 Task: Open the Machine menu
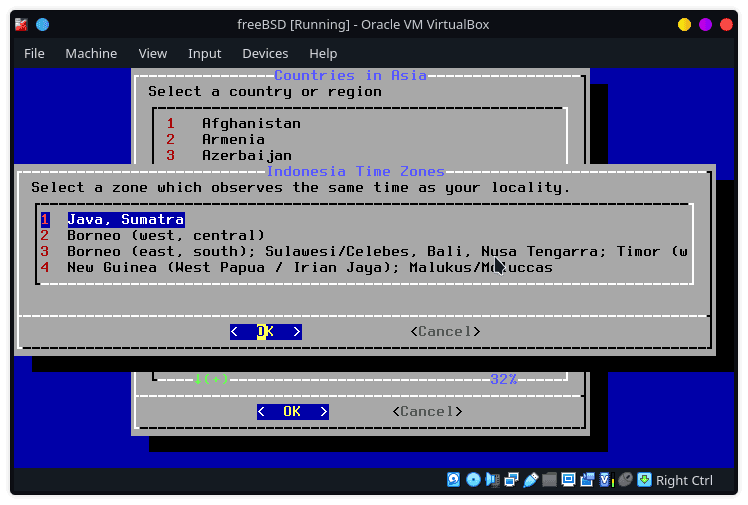(91, 53)
